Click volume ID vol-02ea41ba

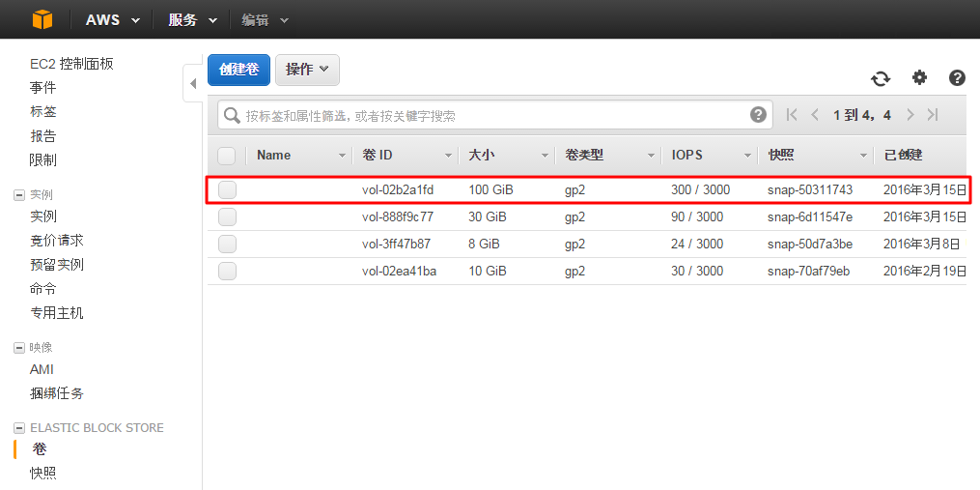pyautogui.click(x=399, y=271)
